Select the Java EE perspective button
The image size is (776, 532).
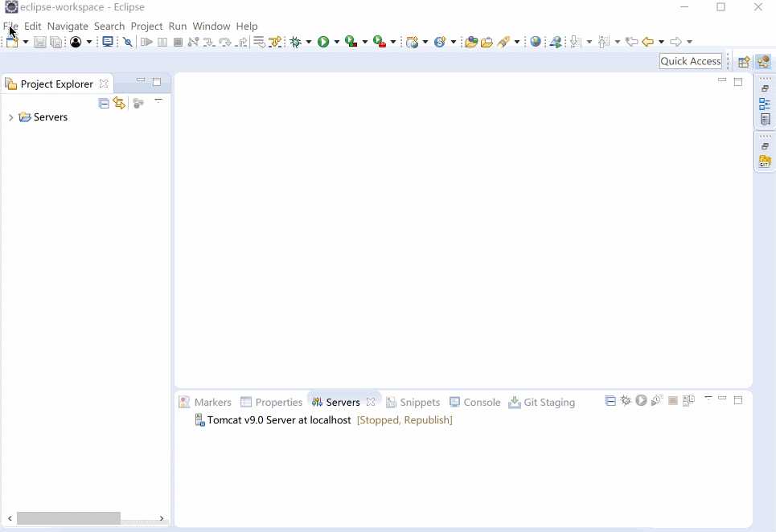point(763,62)
